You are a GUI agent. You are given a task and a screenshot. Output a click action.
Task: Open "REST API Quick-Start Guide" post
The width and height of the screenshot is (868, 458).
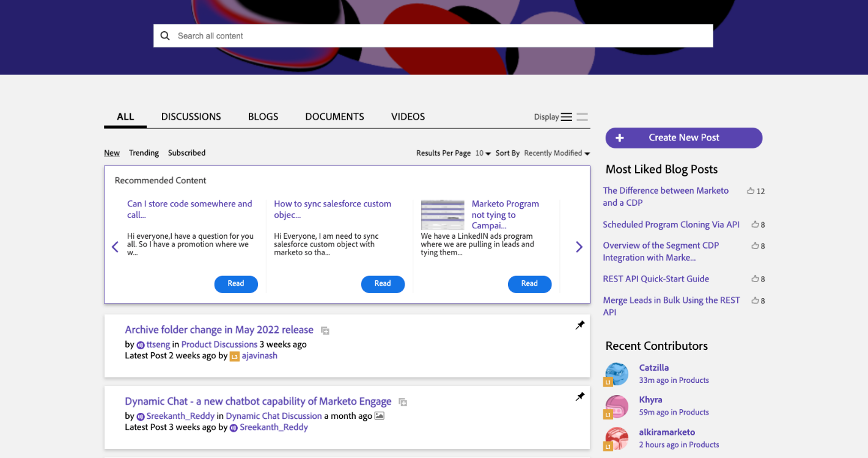coord(656,279)
